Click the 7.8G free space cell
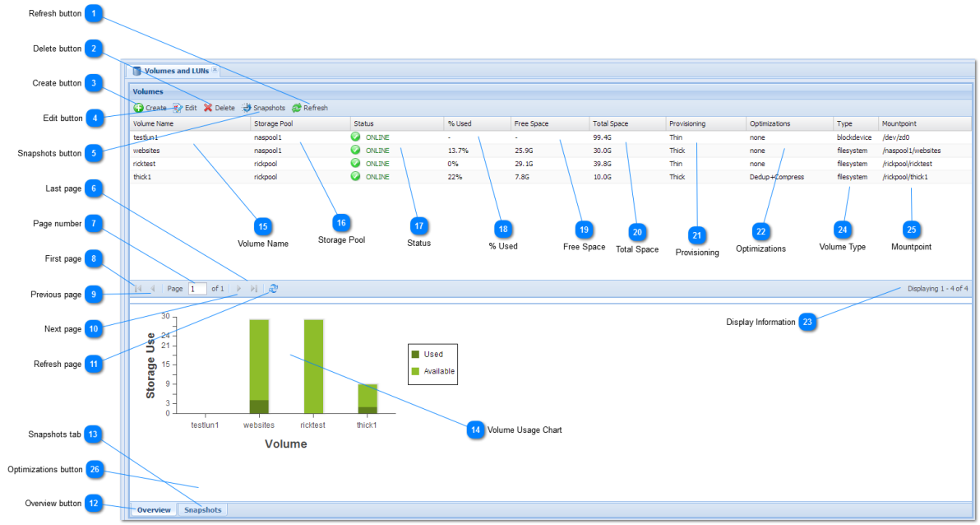 coord(522,177)
